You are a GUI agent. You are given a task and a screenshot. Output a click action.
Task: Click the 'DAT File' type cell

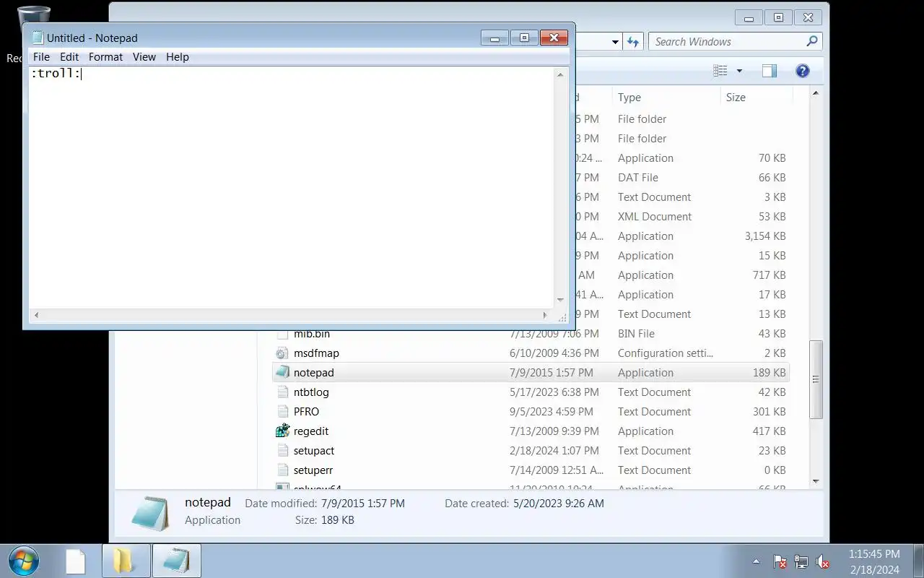click(638, 178)
